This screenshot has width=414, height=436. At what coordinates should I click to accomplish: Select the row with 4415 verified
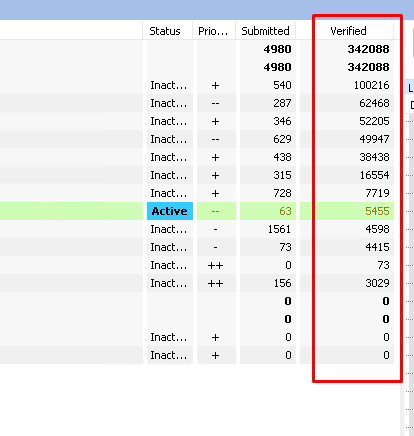[197, 247]
